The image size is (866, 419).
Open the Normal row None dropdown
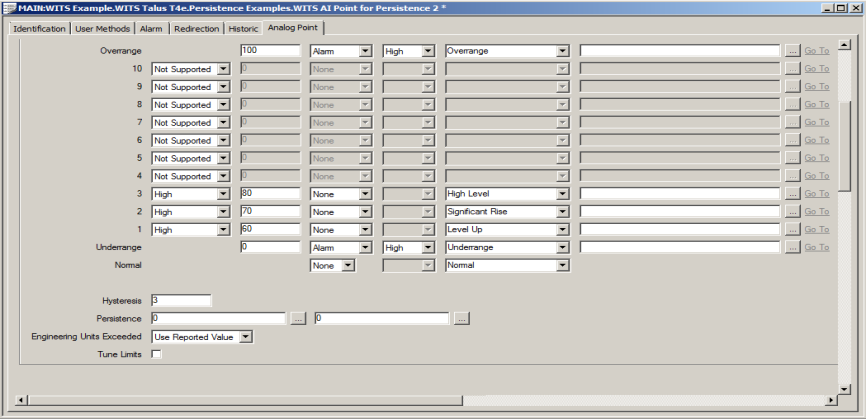tap(349, 266)
